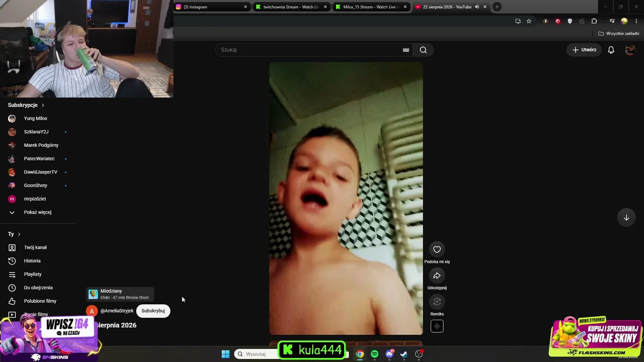Close the Instagram tab
Image resolution: width=644 pixels, height=362 pixels.
[246, 7]
